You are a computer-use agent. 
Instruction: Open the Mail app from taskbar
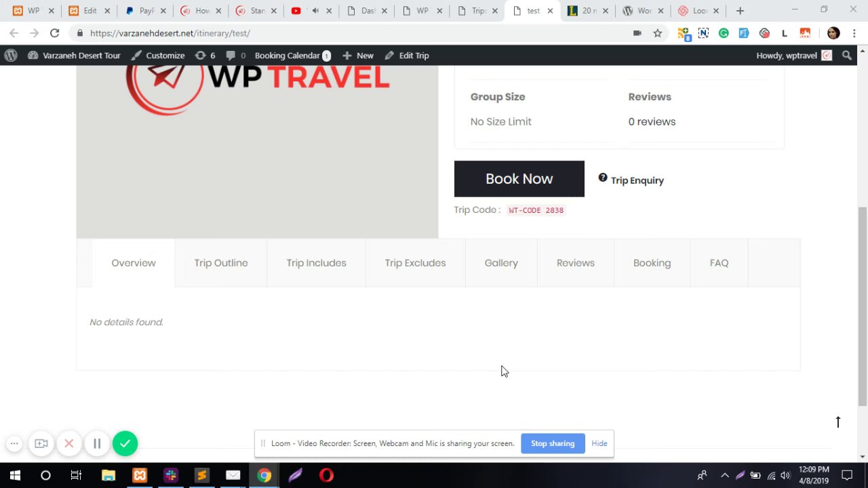tap(233, 475)
